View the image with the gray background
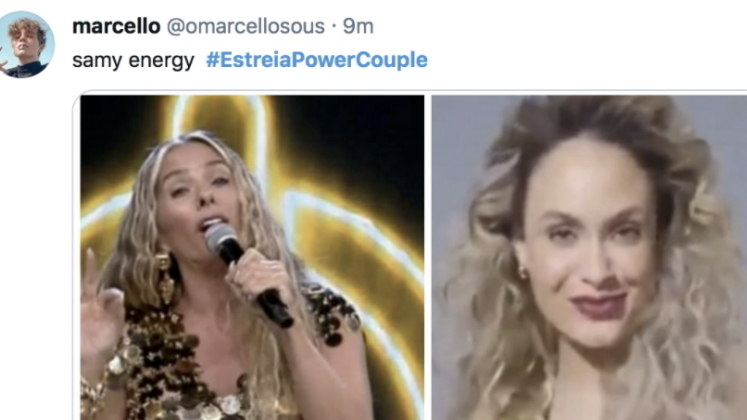Image resolution: width=747 pixels, height=420 pixels. pos(589,257)
